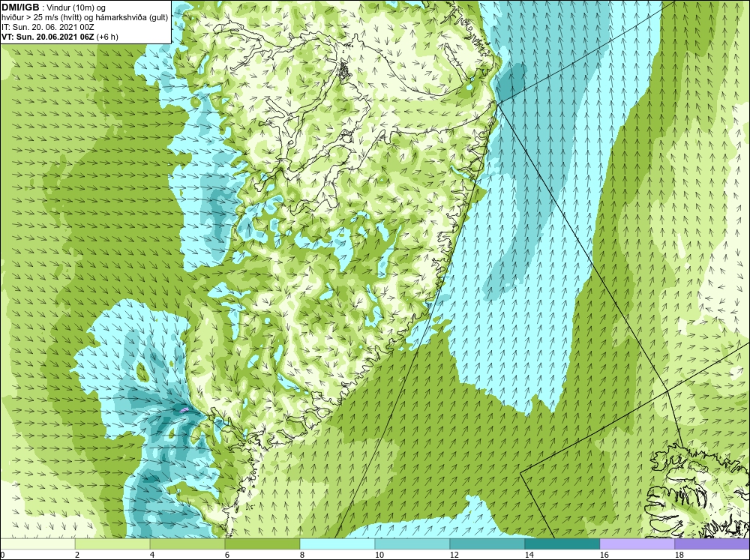Screen dimensions: 750x560
Task: Select the "Vindur (10m) og" label
Action: pos(76,7)
